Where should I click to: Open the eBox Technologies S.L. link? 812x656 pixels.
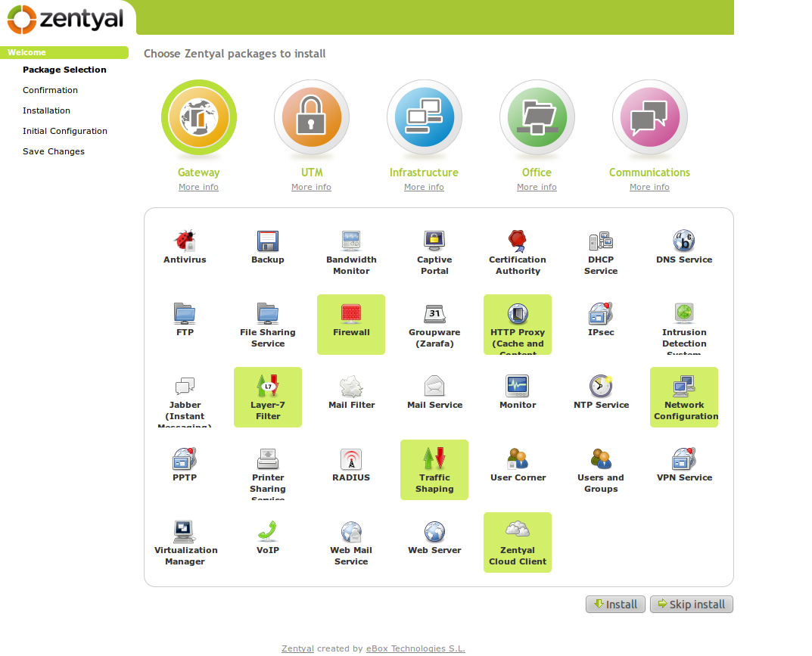pos(415,648)
